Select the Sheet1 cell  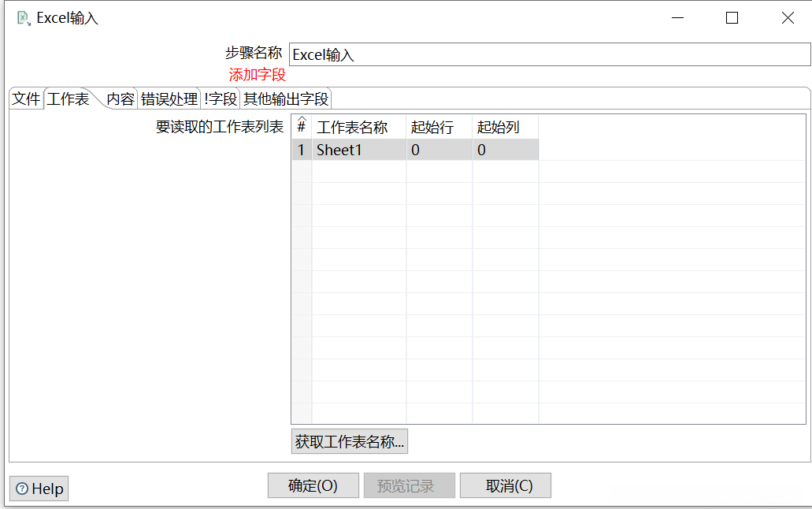point(359,150)
